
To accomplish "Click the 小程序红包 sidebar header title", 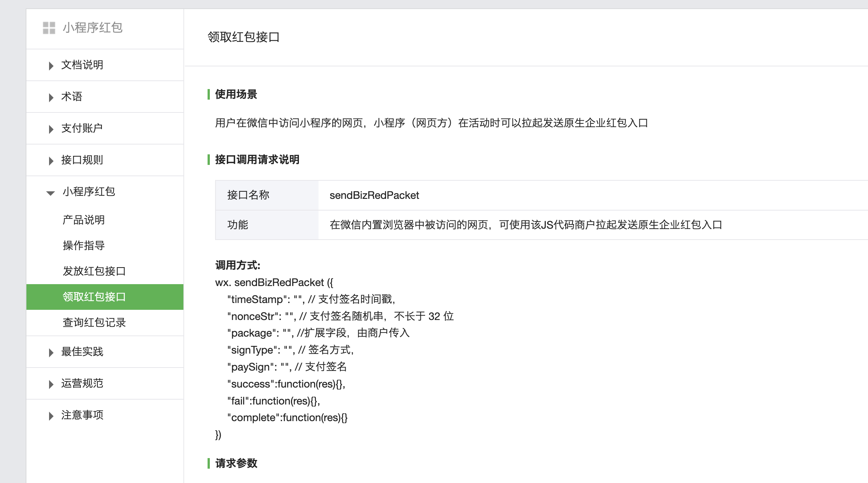I will click(x=92, y=28).
